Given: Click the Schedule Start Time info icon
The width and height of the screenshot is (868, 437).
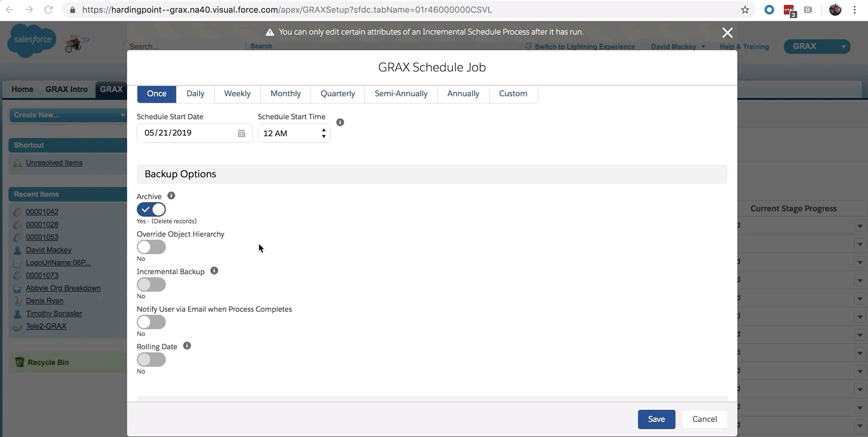Looking at the screenshot, I should [x=340, y=122].
